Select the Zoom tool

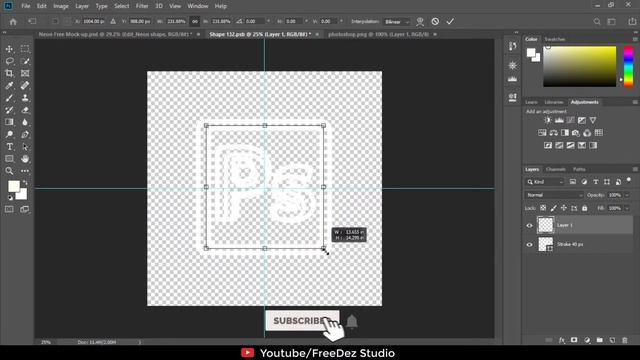pyautogui.click(x=9, y=171)
